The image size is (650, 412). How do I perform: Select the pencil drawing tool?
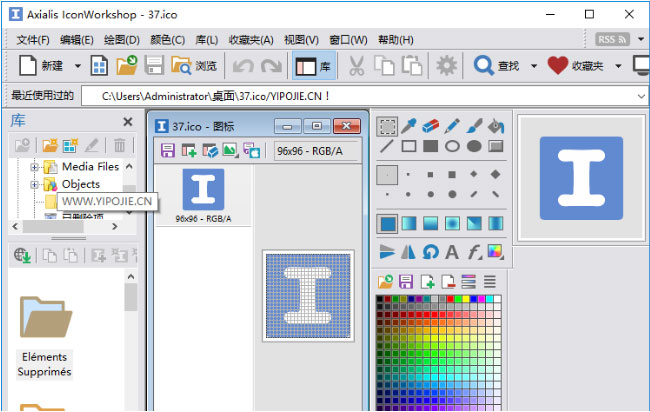pyautogui.click(x=452, y=126)
